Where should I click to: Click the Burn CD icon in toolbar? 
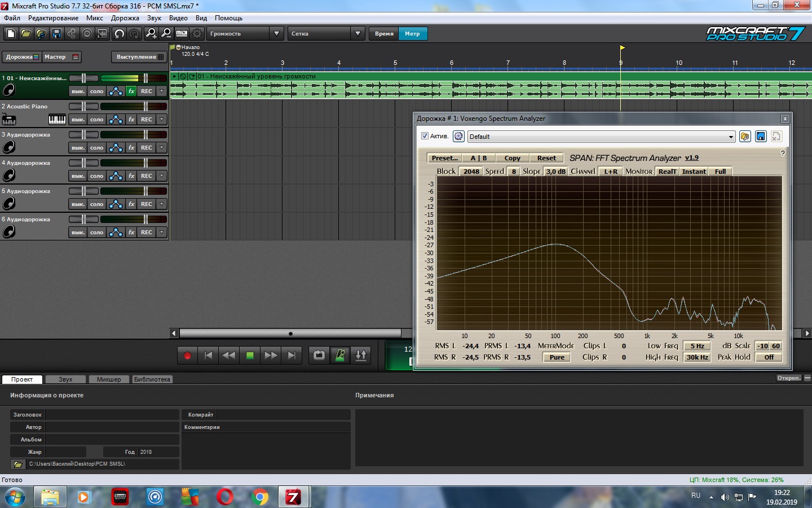click(87, 34)
